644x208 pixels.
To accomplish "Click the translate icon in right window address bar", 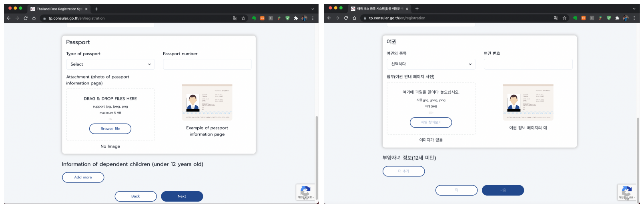I will click(556, 18).
